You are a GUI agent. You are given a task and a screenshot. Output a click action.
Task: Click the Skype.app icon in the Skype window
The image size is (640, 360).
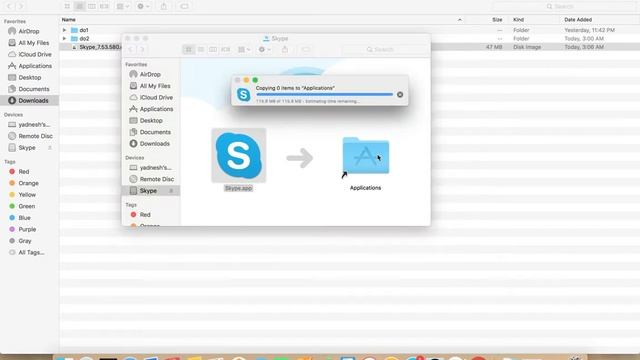point(239,156)
